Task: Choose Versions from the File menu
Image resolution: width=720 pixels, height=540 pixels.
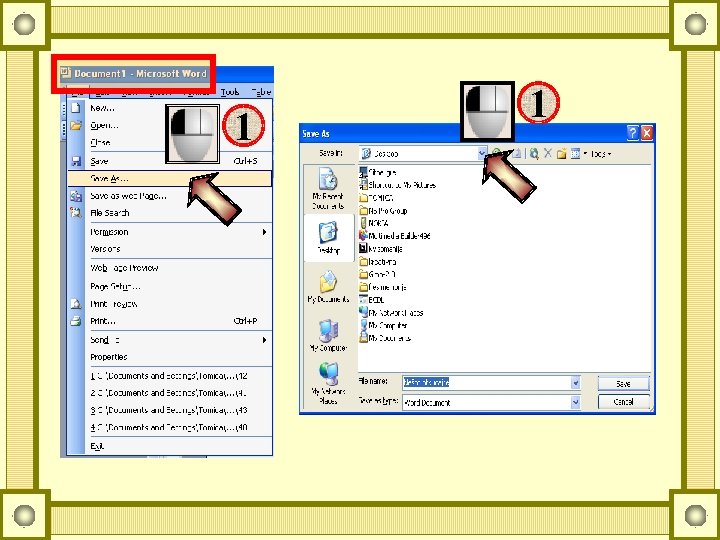Action: click(169, 249)
